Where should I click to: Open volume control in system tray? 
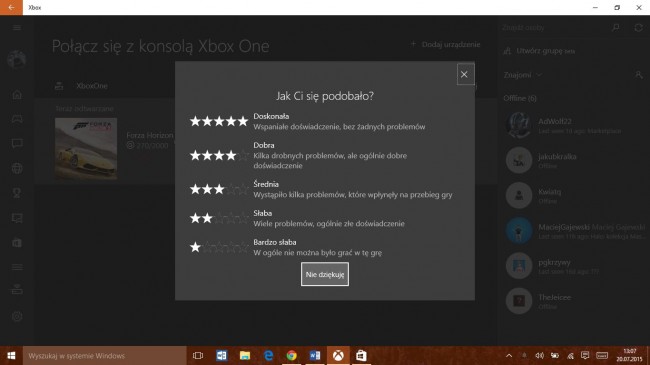(x=539, y=355)
